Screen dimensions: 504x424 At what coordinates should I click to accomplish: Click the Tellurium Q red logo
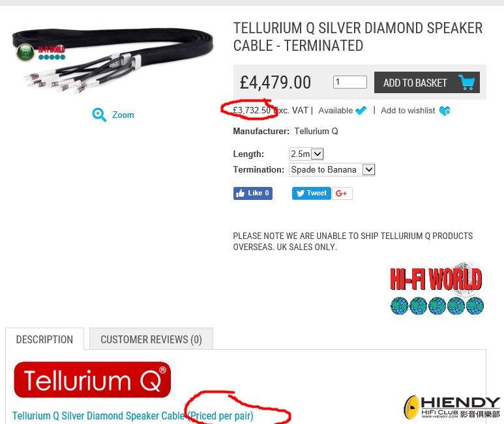point(92,380)
